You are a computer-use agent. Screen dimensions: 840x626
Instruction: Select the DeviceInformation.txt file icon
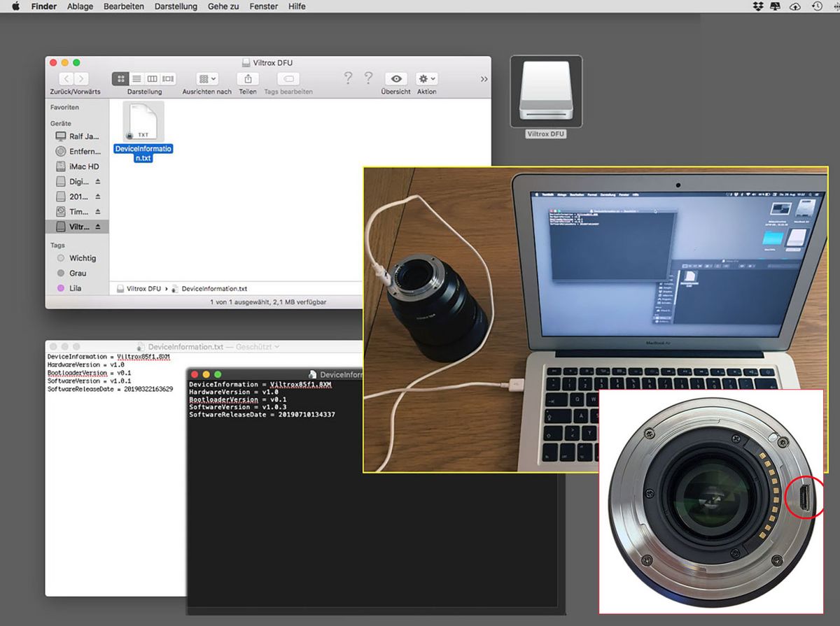143,122
